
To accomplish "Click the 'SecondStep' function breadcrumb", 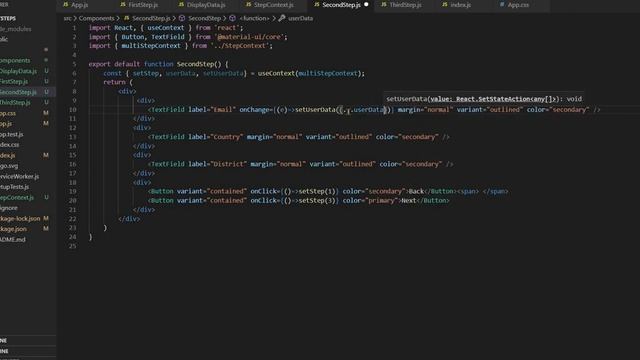I will tap(204, 18).
